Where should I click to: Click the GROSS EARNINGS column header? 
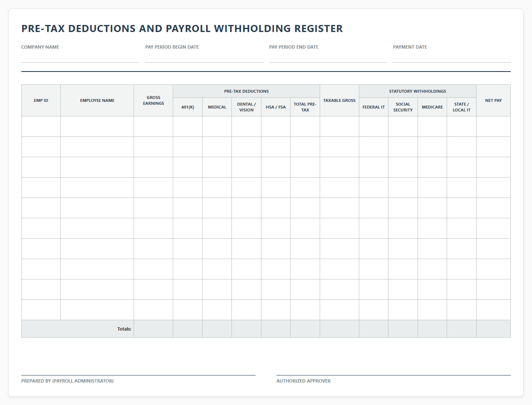point(154,101)
